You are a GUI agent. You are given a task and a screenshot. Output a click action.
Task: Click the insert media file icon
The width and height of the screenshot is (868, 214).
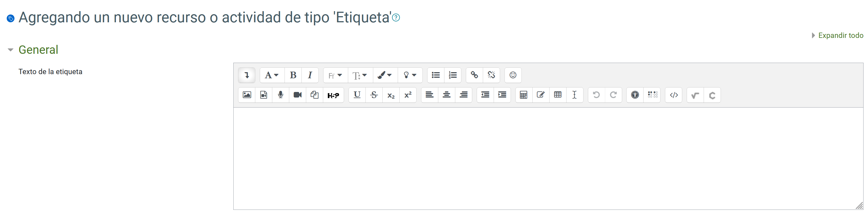point(263,95)
